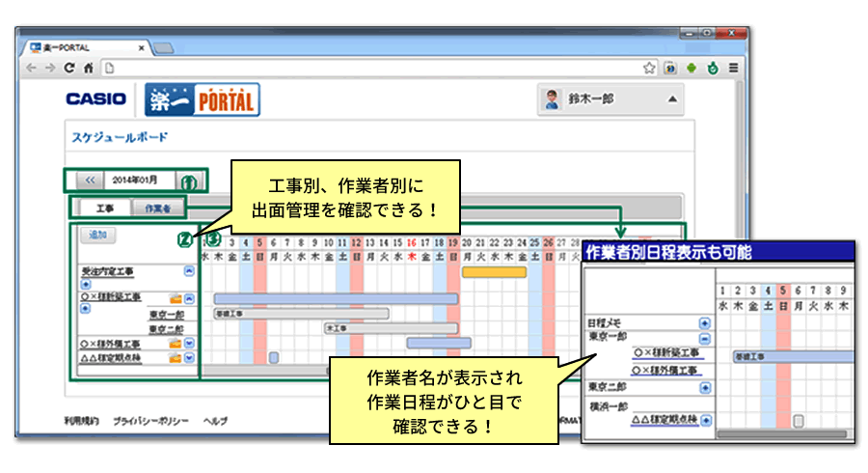Viewport: 868px width, 473px height.
Task: Expand 日程メモ in the worker schedule panel
Action: pos(705,321)
